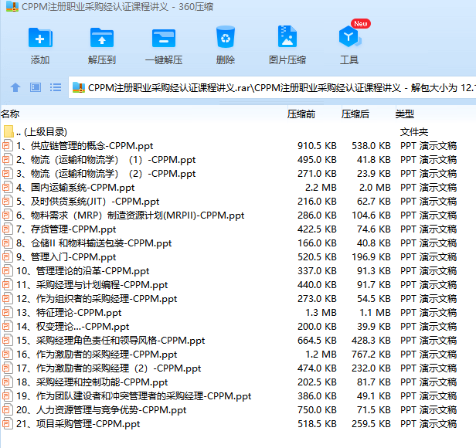Select file 13、特征理论-CPPM.ppt
The image size is (476, 448).
coord(68,313)
